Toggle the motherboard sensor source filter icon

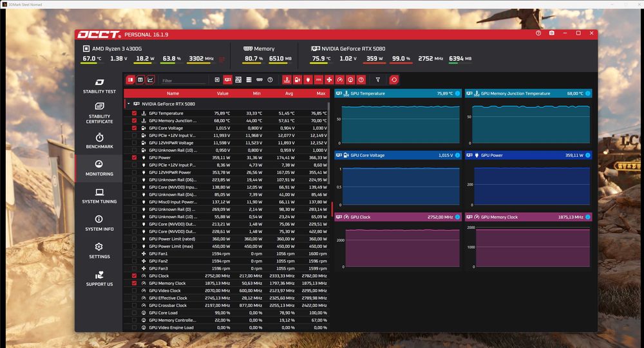238,80
